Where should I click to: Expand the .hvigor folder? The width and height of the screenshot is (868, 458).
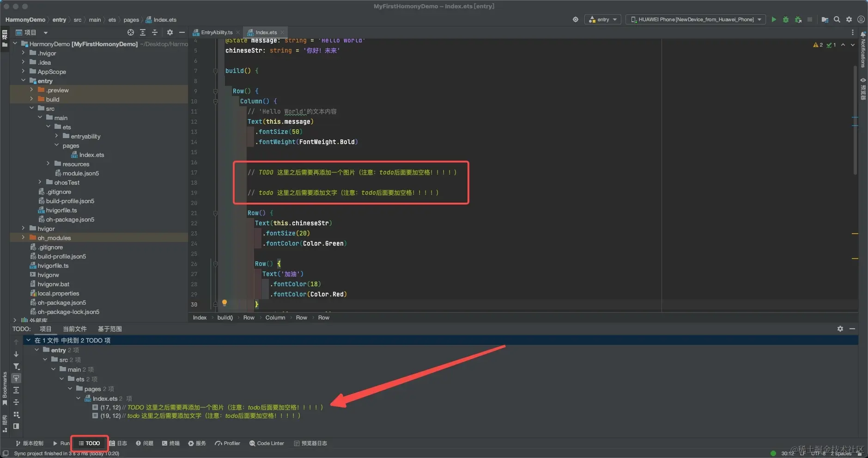[23, 53]
